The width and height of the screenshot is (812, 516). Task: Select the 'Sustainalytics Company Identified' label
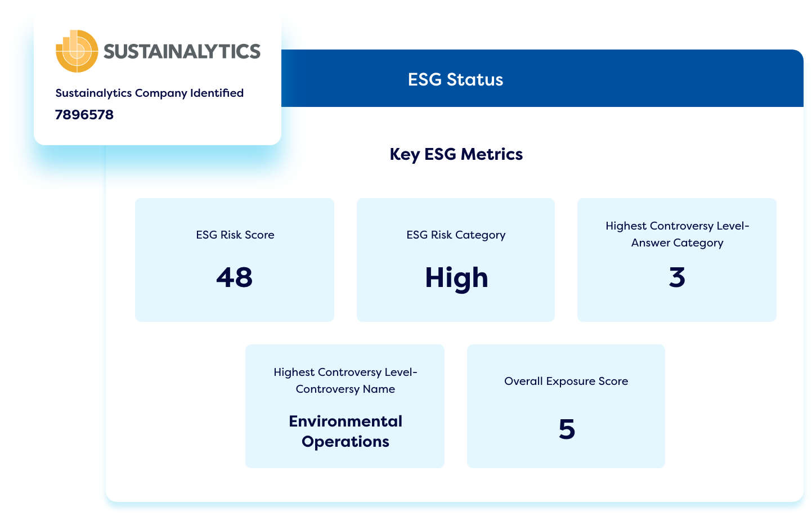pyautogui.click(x=150, y=93)
